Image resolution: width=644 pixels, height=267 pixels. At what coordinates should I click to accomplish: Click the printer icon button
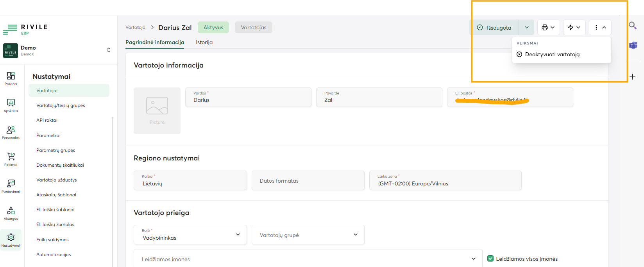548,27
